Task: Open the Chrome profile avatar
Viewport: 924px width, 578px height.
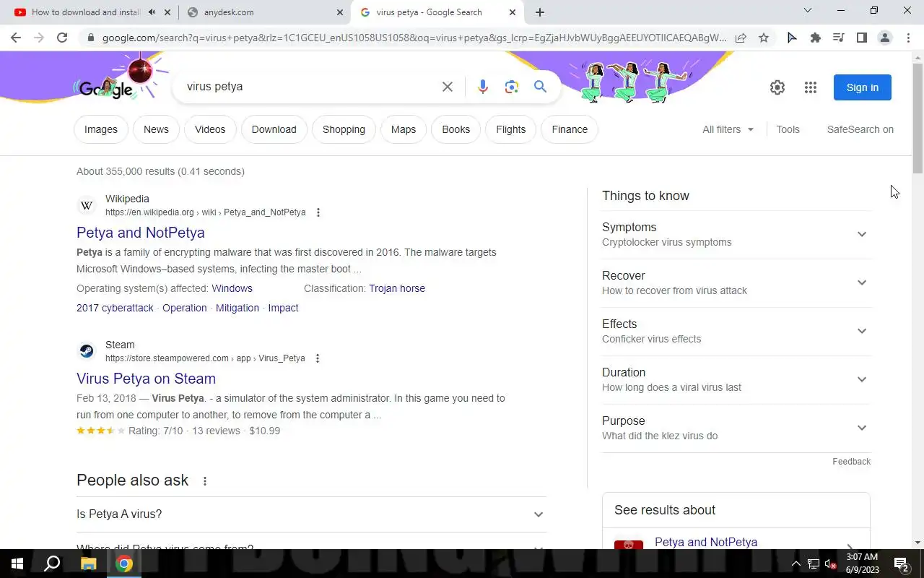Action: click(x=885, y=38)
